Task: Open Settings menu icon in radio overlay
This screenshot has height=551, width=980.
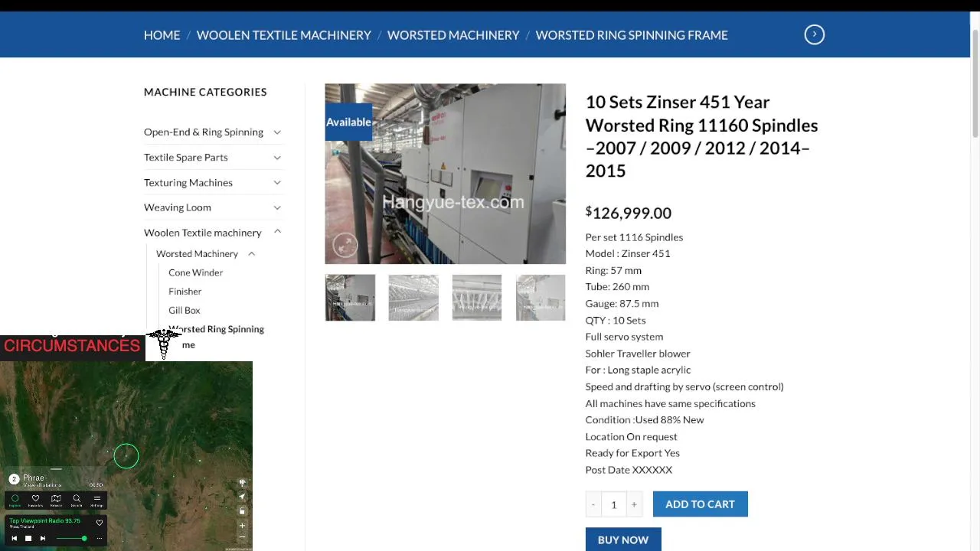Action: click(x=96, y=500)
